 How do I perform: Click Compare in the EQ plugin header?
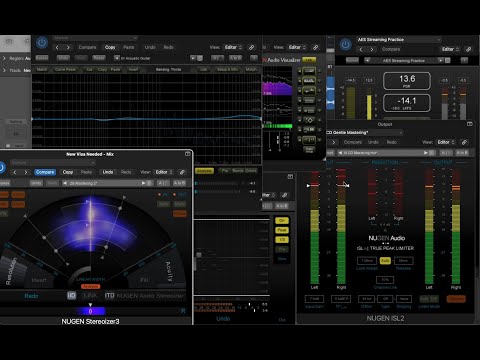pos(87,47)
